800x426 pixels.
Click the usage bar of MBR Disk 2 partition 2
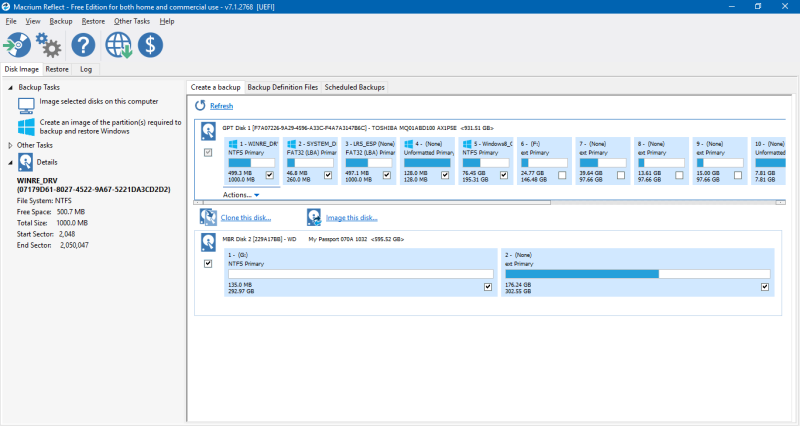pos(638,273)
